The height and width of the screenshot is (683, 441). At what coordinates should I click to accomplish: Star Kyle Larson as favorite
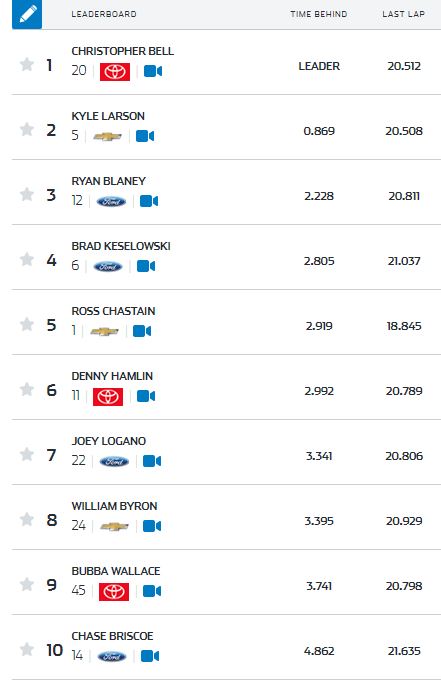pos(27,129)
